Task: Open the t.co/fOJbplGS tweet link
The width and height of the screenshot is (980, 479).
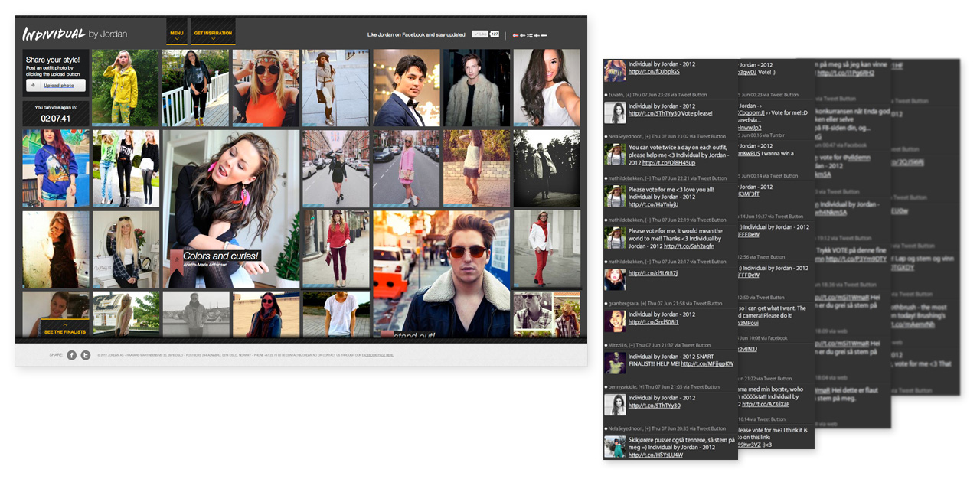Action: 654,72
